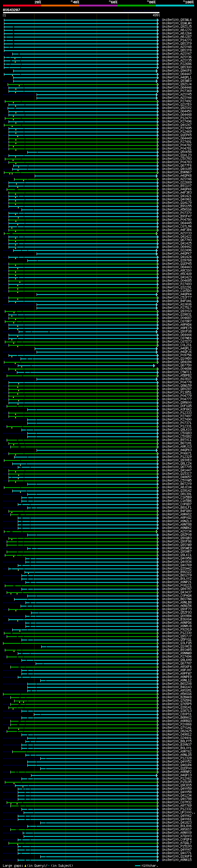Click the cyan ~100% identity legend segment
197x868 pixels.
[x=175, y=6]
